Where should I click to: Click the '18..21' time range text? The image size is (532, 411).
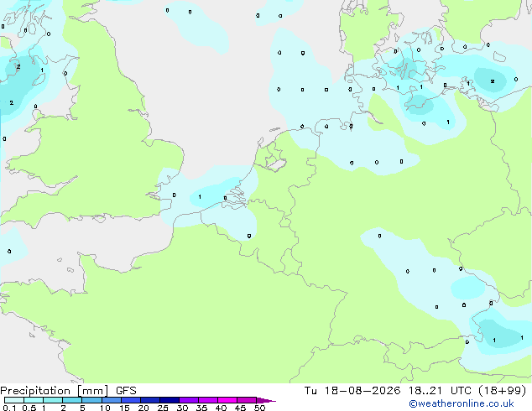click(x=425, y=391)
